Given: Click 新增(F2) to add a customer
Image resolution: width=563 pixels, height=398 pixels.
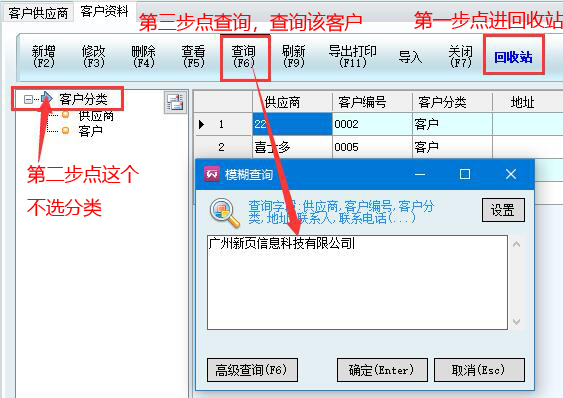Looking at the screenshot, I should pyautogui.click(x=43, y=57).
